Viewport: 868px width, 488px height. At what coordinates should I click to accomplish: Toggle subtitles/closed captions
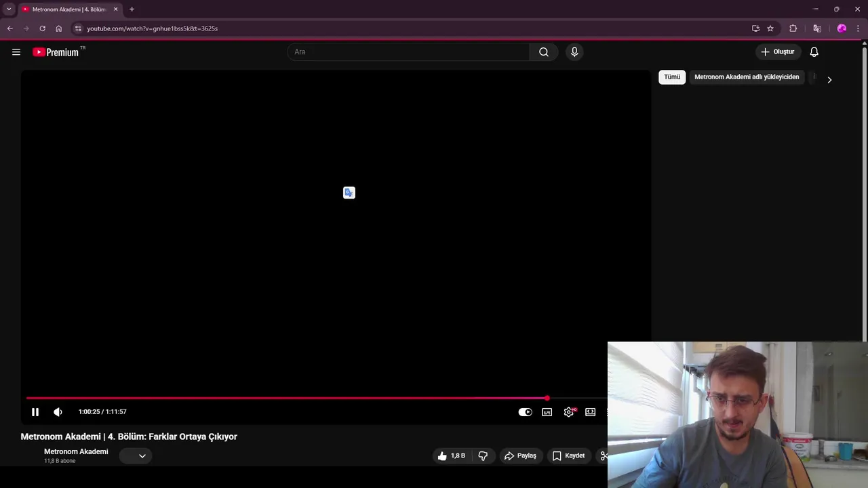tap(547, 412)
